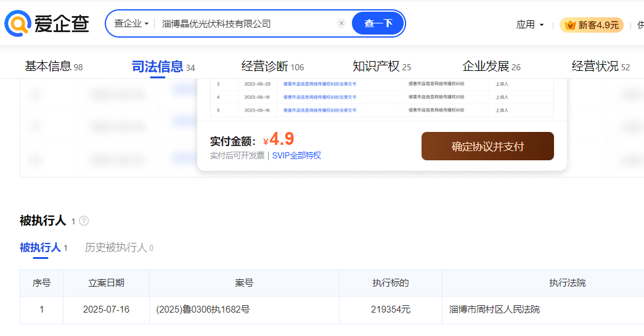Image resolution: width=644 pixels, height=336 pixels.
Task: Click the help question icon beside 被执行人
Action: click(x=84, y=221)
